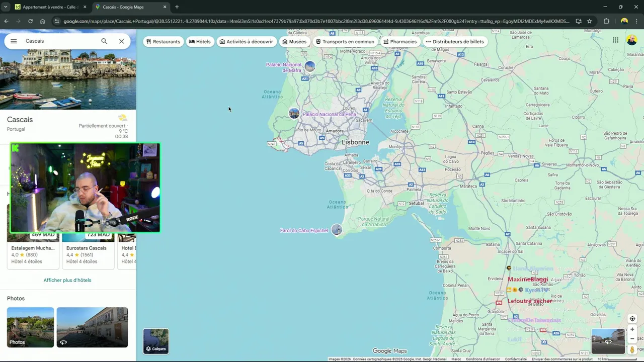Image resolution: width=644 pixels, height=362 pixels.
Task: Click the Cascais search input field
Action: tap(59, 41)
